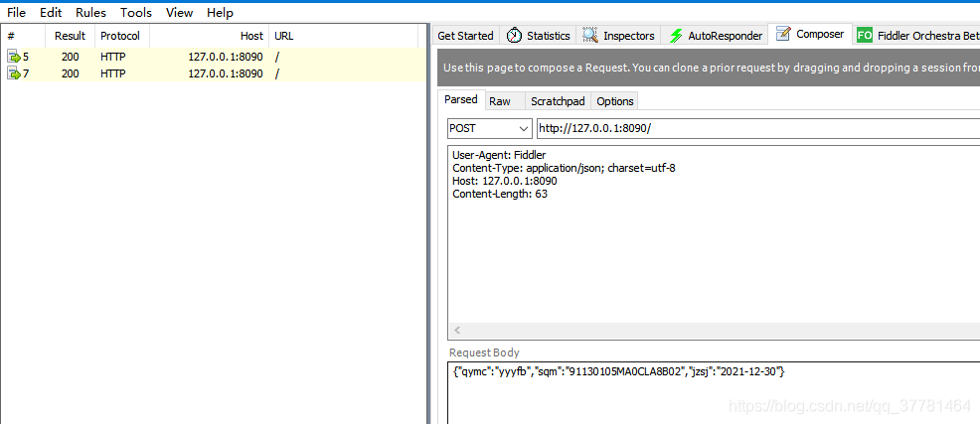Open the Edit menu

click(51, 13)
